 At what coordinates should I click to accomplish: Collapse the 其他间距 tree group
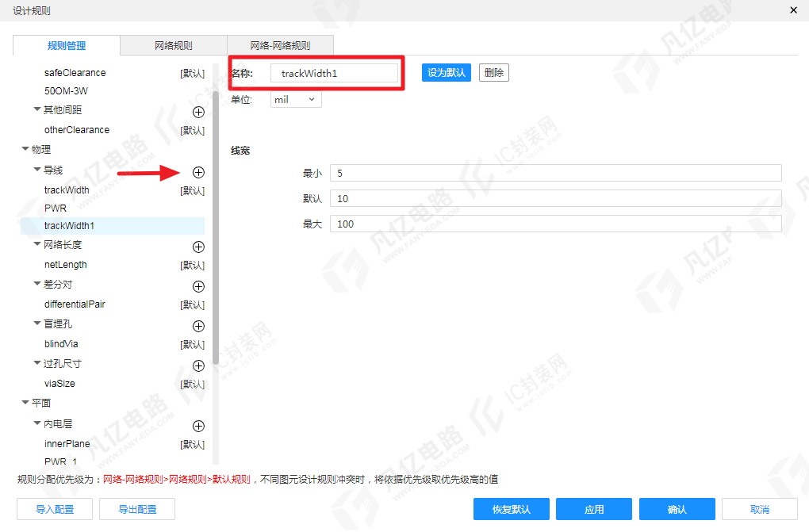[x=37, y=109]
